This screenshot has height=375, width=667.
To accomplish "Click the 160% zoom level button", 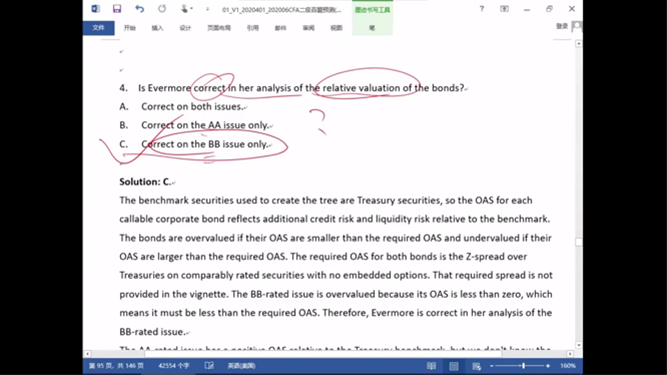I will point(568,366).
